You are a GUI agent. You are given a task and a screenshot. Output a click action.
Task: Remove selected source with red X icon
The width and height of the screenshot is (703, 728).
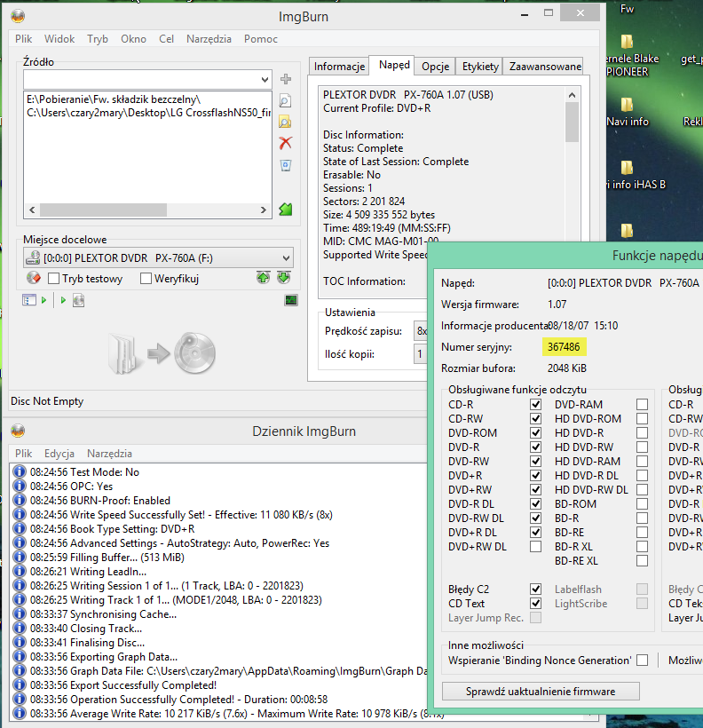(x=286, y=143)
